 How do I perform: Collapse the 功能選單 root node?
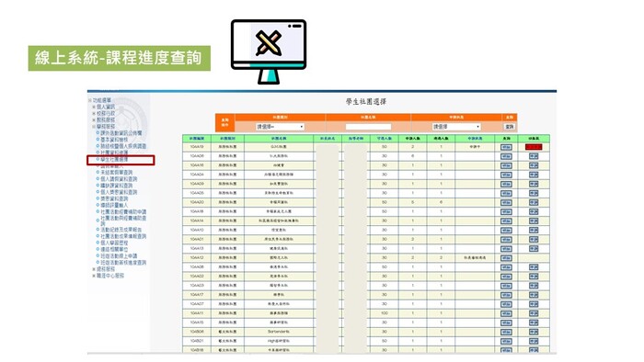pos(89,100)
